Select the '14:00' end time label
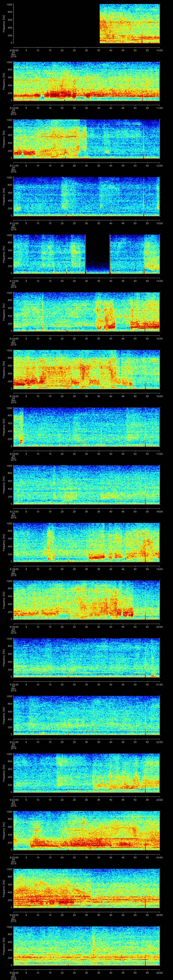 coord(160,281)
